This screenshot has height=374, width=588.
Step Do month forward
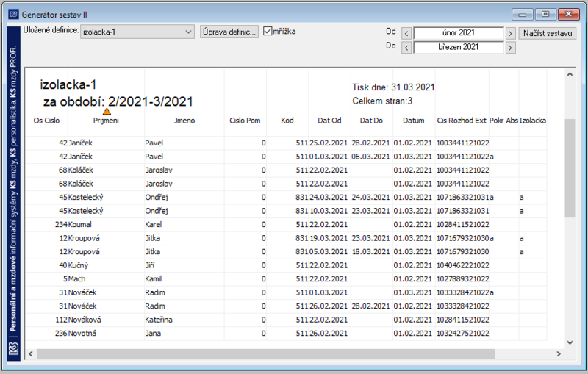coord(510,48)
